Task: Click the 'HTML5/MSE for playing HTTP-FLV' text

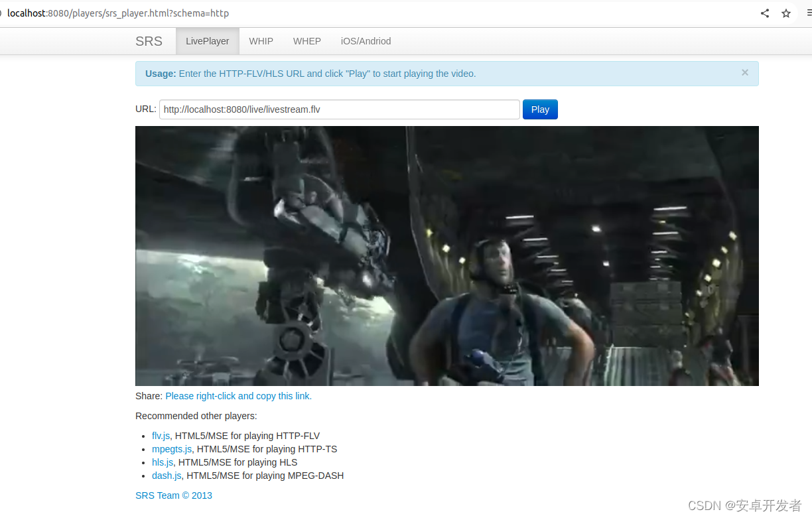Action: 247,436
